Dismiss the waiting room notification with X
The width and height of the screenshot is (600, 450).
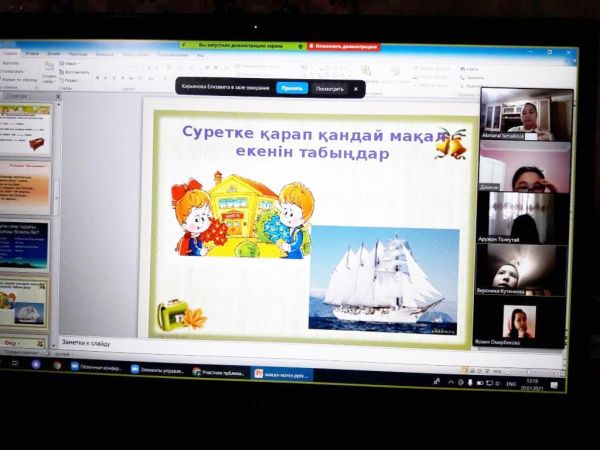point(355,88)
